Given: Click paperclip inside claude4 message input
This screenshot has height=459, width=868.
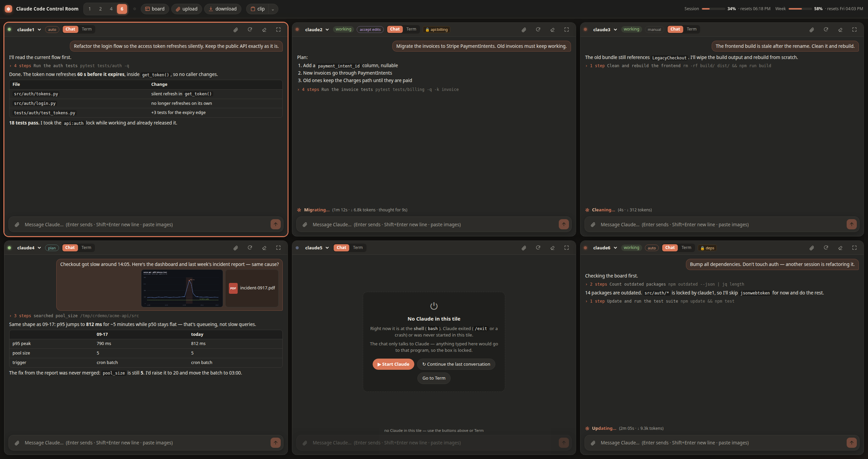Looking at the screenshot, I should pyautogui.click(x=17, y=443).
